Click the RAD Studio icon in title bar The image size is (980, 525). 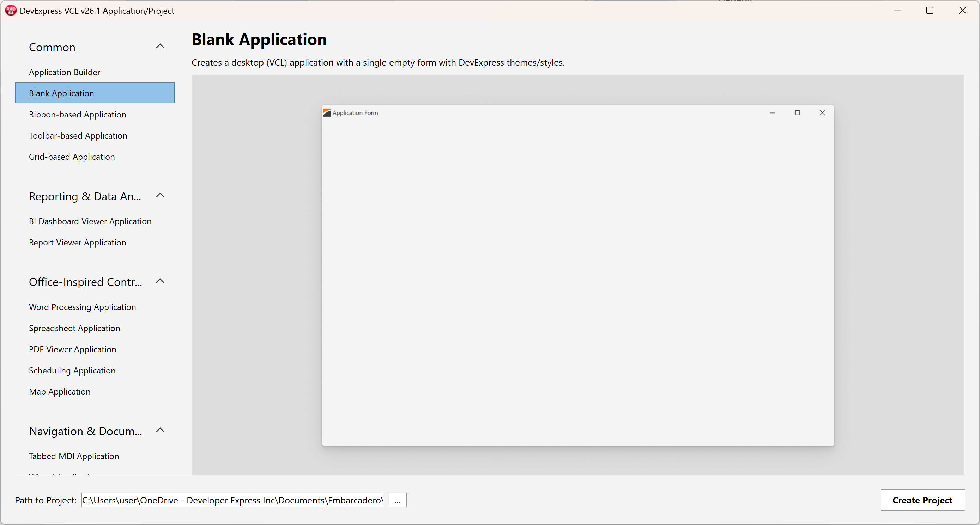pyautogui.click(x=11, y=11)
